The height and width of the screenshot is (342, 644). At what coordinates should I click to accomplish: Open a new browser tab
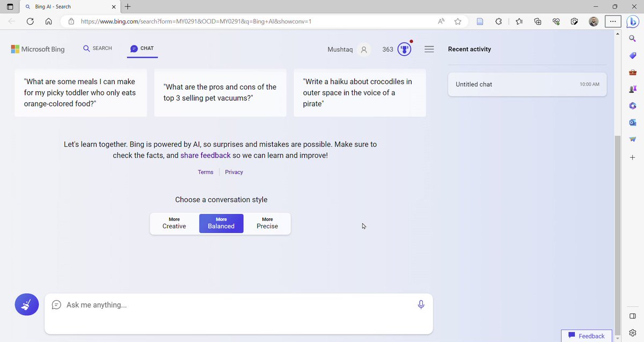(x=127, y=6)
